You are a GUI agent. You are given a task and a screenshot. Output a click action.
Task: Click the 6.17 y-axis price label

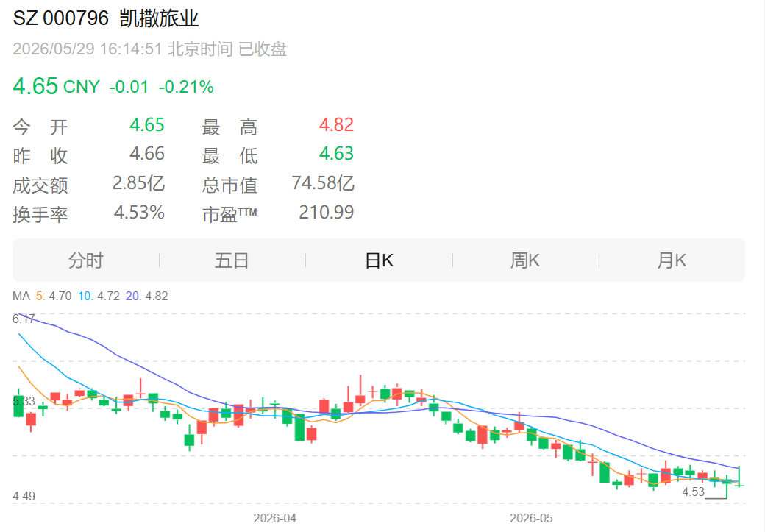click(24, 319)
